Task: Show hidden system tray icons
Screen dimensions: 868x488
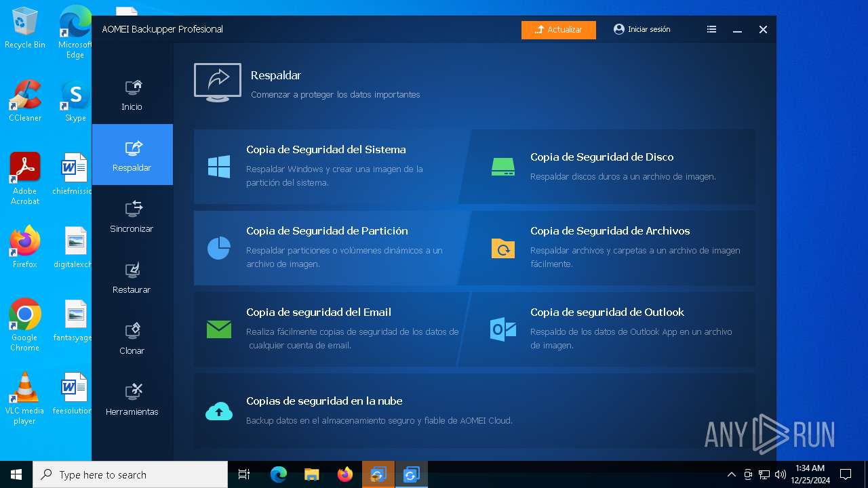Action: (x=731, y=474)
